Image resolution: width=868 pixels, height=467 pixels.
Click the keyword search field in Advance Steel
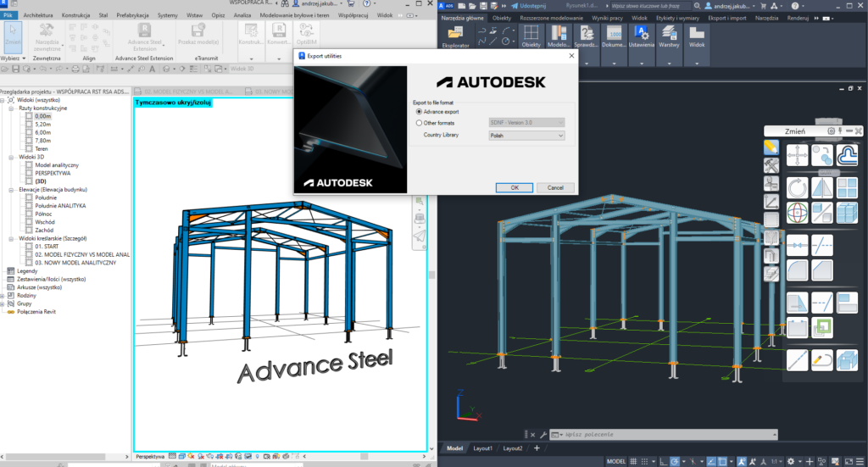[x=649, y=6]
